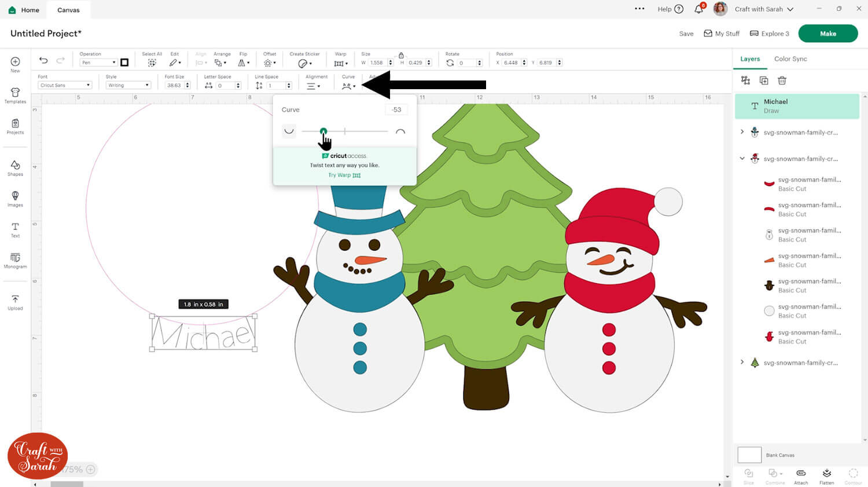This screenshot has height=487, width=868.
Task: Click the Blank Canvas color swatch
Action: [x=749, y=455]
